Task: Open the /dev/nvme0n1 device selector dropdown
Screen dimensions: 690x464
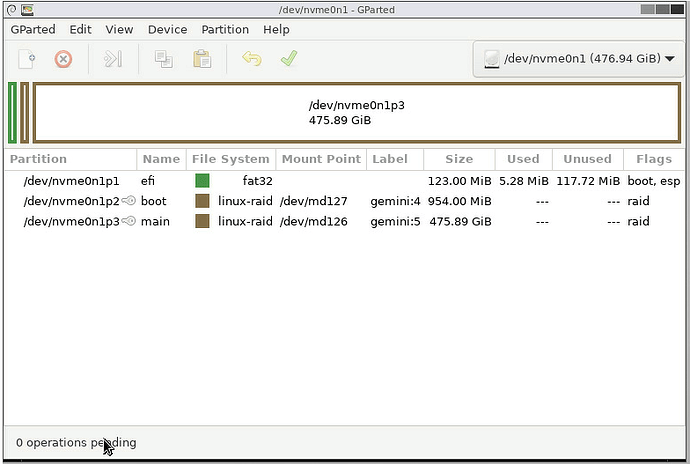Action: click(x=579, y=59)
